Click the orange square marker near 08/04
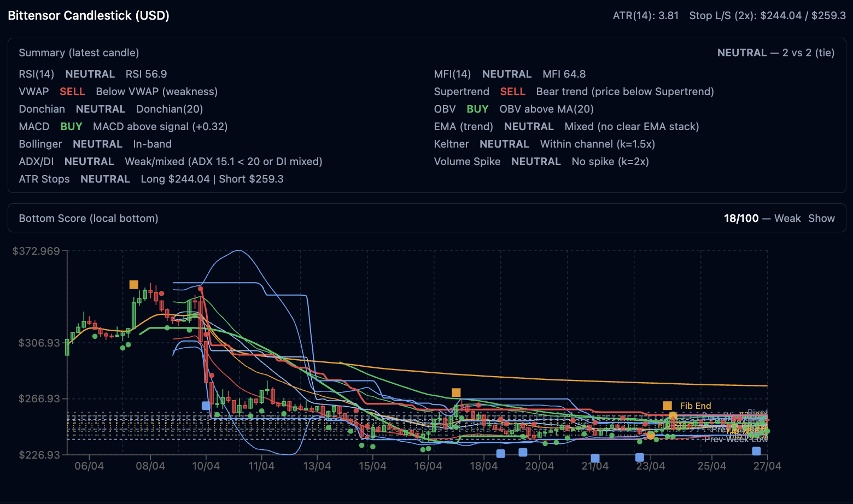Viewport: 853px width, 504px height. 133,284
